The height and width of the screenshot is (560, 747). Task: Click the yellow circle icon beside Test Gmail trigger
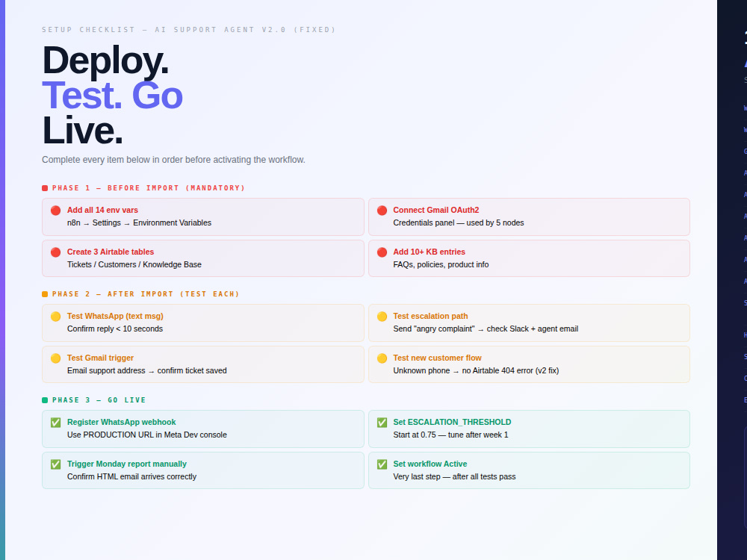[x=56, y=358]
